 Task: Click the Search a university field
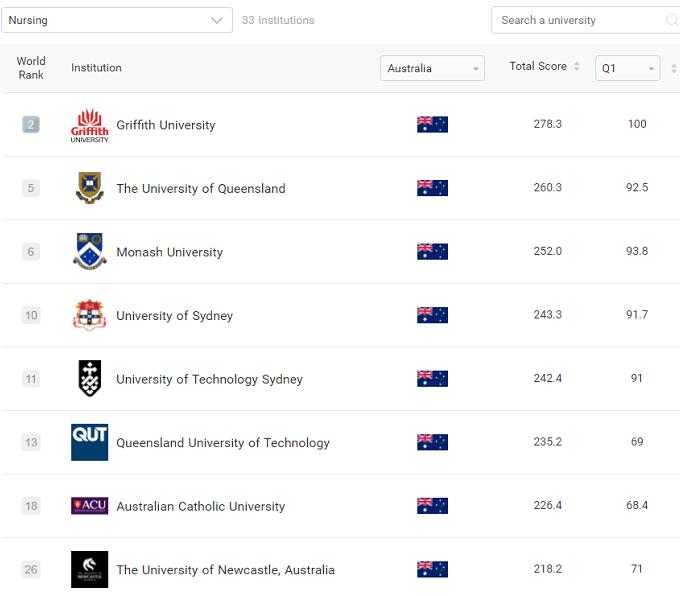[578, 20]
